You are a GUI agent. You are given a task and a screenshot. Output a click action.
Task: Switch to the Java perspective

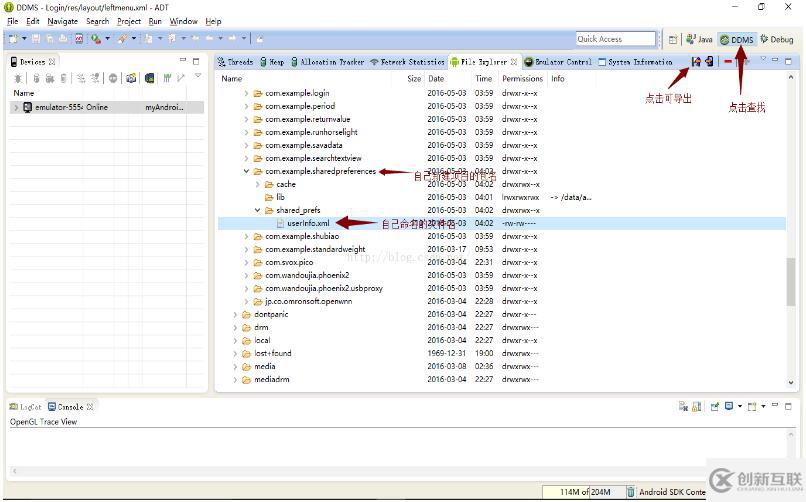(x=699, y=39)
